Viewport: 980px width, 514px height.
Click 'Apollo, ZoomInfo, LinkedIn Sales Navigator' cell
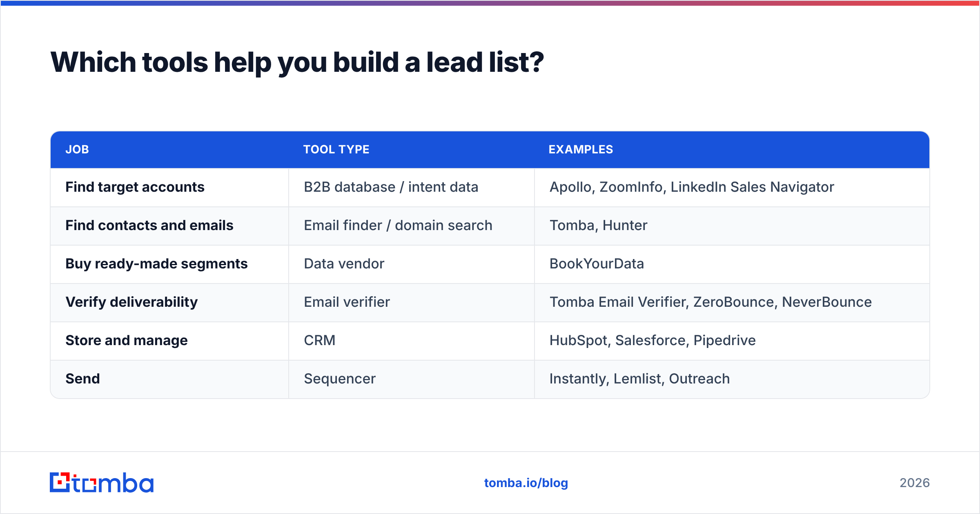tap(732, 187)
